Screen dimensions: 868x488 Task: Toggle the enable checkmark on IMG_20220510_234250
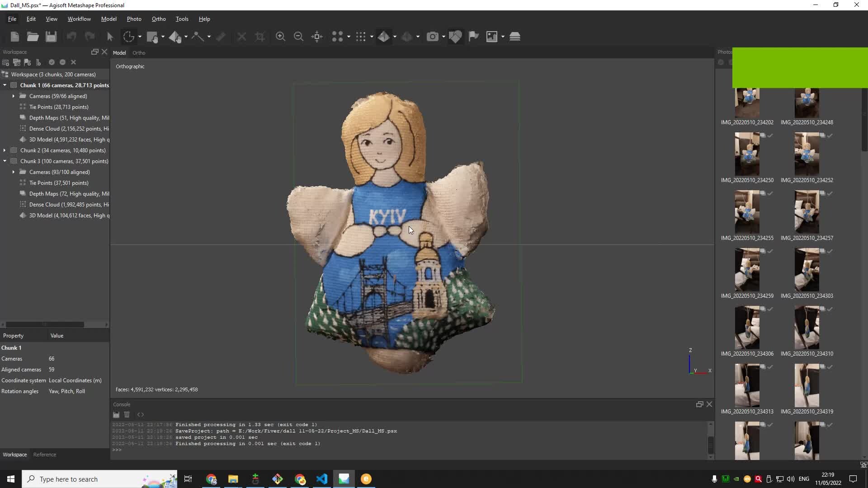pyautogui.click(x=770, y=135)
